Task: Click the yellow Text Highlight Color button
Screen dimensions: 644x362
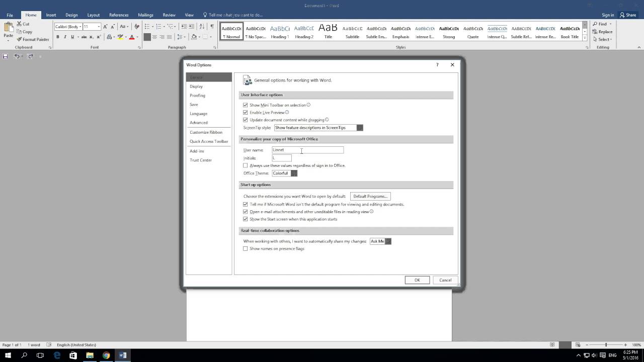Action: pyautogui.click(x=120, y=37)
